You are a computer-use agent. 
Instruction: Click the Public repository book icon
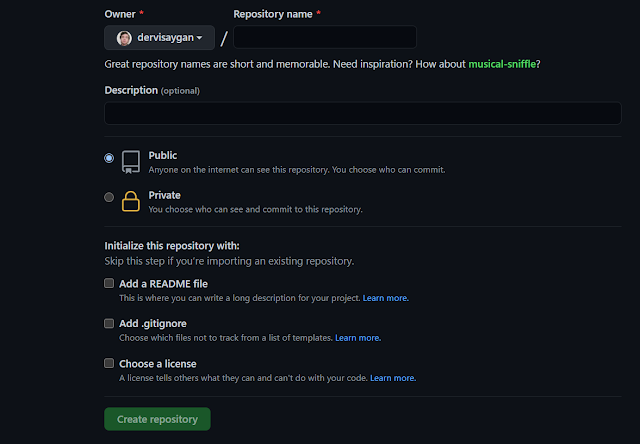(x=131, y=162)
